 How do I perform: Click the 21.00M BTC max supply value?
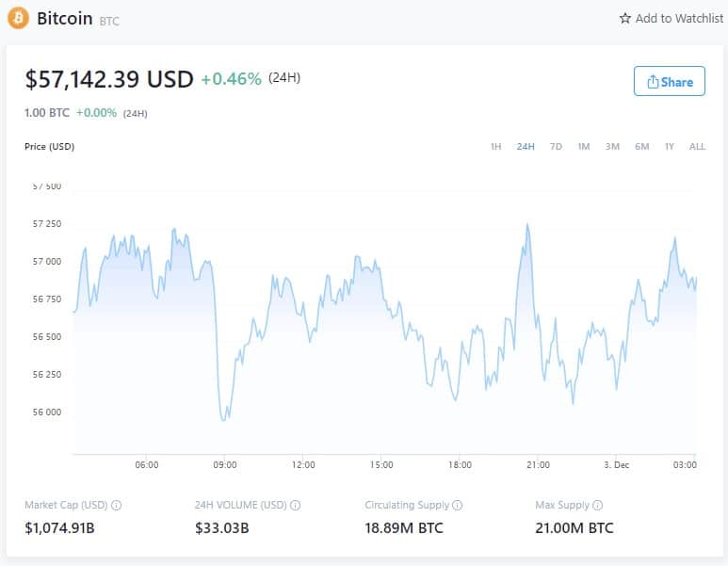coord(574,528)
